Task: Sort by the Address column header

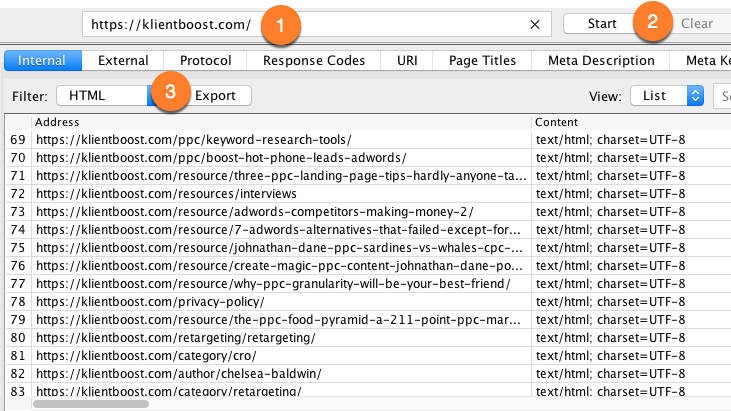Action: (282, 122)
